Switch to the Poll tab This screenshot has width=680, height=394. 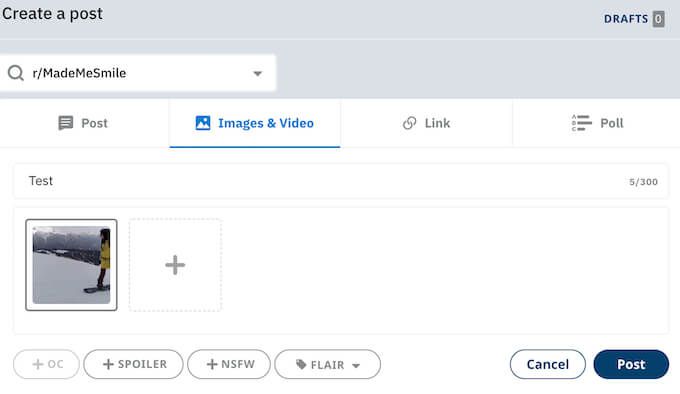click(x=597, y=123)
